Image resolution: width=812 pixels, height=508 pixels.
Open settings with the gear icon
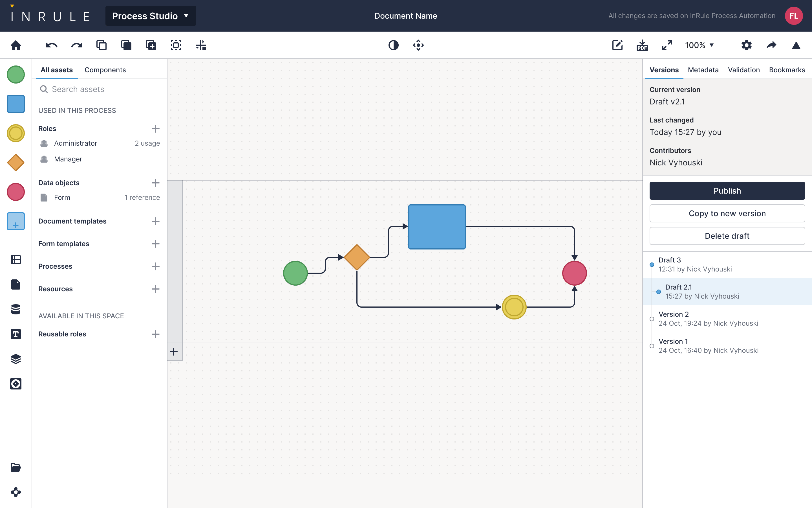(x=746, y=45)
